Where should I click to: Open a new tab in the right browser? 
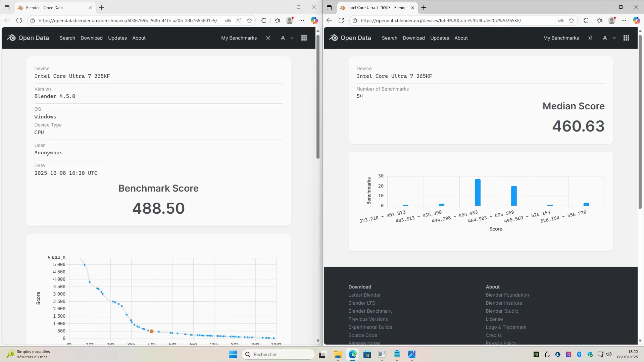[424, 7]
